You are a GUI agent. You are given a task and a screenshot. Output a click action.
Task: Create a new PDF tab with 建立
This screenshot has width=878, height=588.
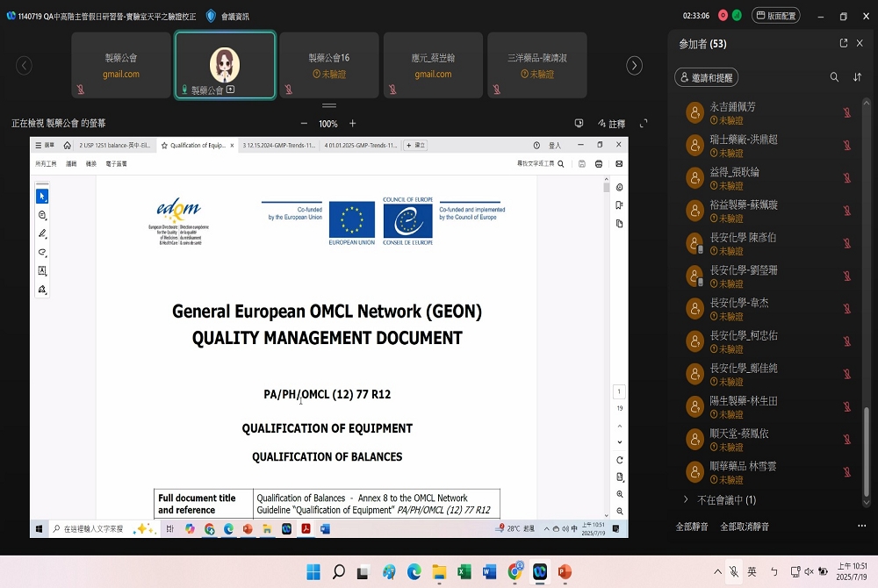pyautogui.click(x=415, y=146)
